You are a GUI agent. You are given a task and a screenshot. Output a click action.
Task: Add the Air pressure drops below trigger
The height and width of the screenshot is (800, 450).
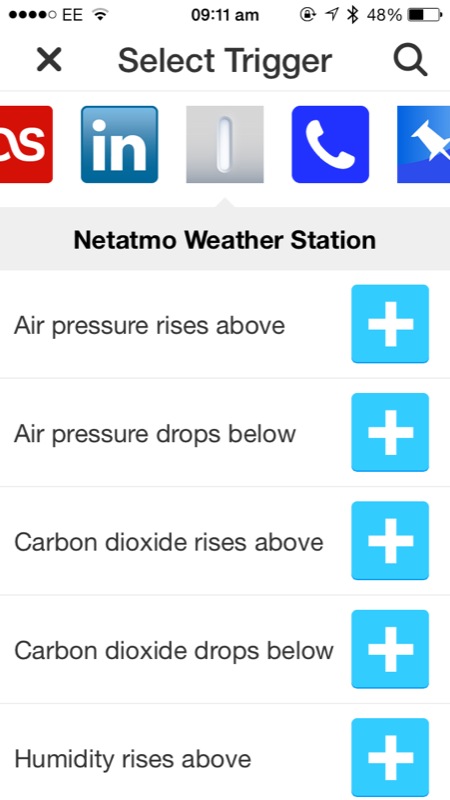click(390, 432)
